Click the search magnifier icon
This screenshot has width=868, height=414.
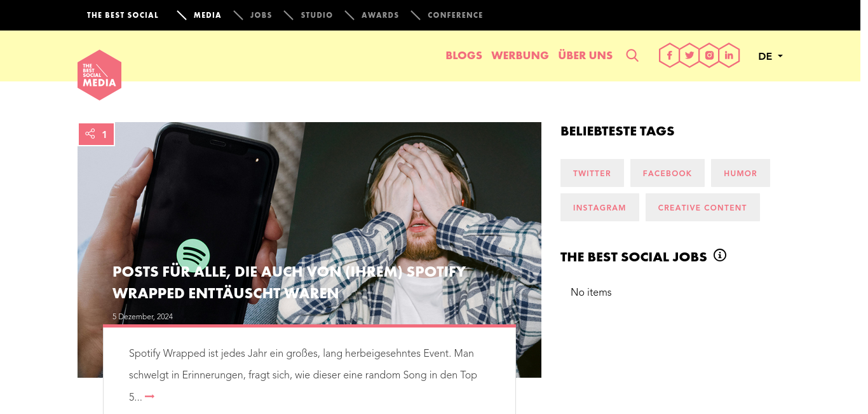(x=632, y=55)
